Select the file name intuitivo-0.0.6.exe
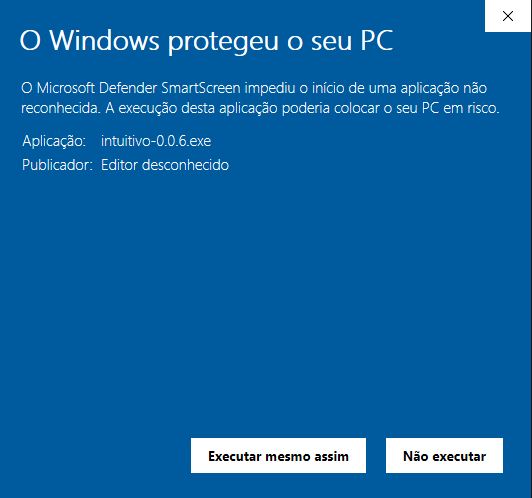Image resolution: width=532 pixels, height=498 pixels. pos(156,141)
